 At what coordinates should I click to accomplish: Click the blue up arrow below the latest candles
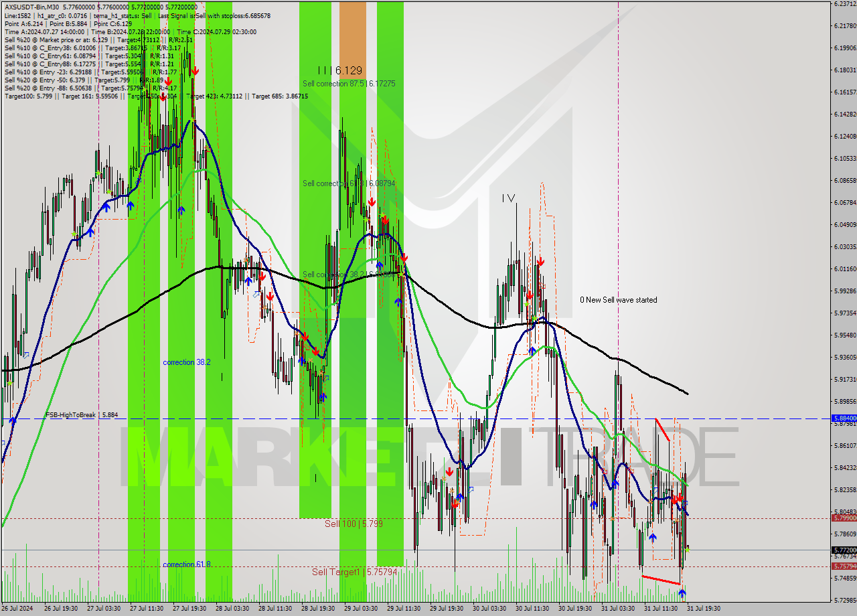[682, 593]
